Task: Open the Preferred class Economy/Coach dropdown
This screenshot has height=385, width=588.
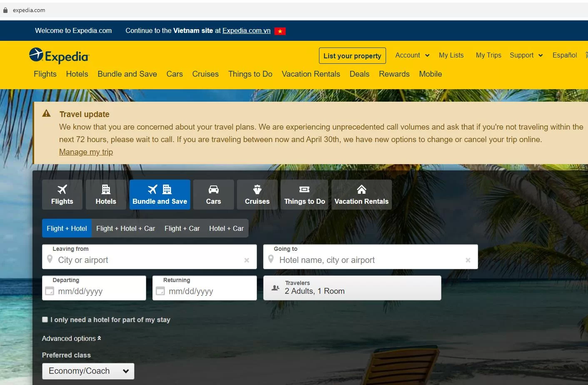Action: [x=88, y=371]
